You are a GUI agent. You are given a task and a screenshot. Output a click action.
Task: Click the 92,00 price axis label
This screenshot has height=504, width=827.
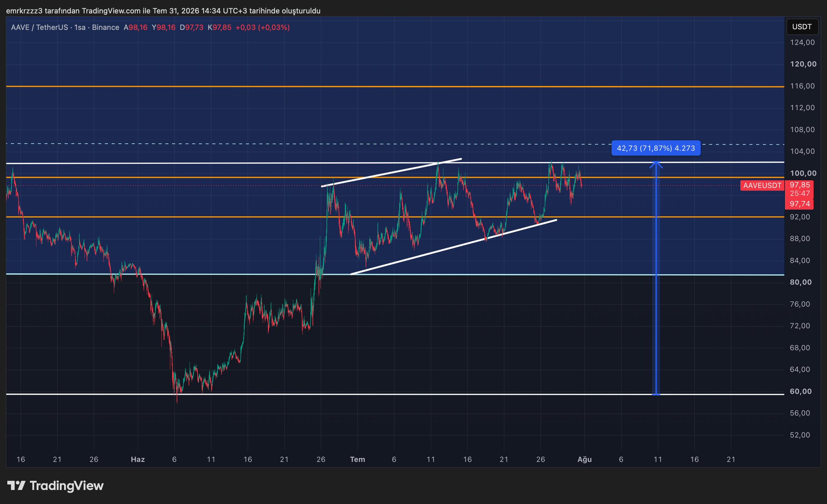800,217
